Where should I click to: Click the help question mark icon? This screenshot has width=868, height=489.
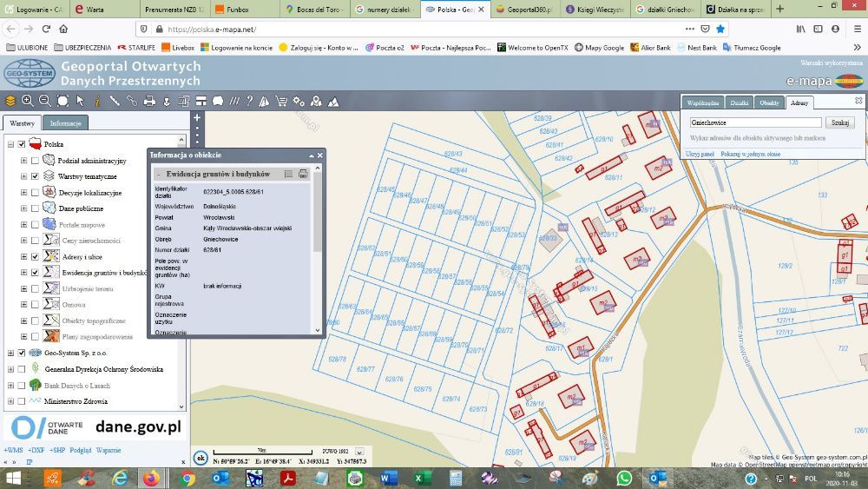250,101
